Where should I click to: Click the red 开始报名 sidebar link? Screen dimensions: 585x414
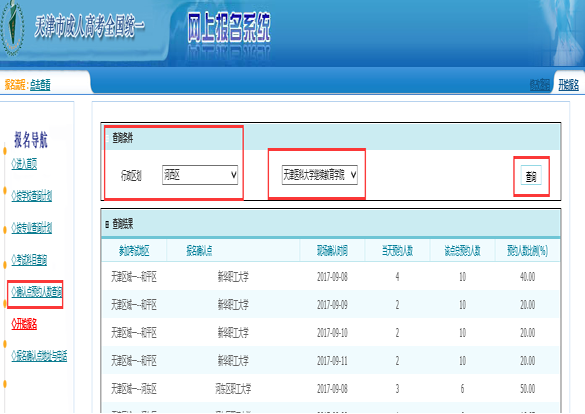tap(24, 324)
